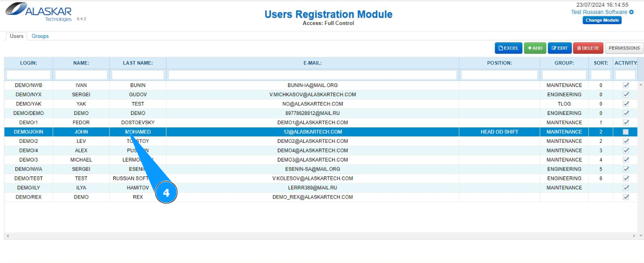Image resolution: width=644 pixels, height=263 pixels.
Task: Toggle activity checkbox for DEMO/REX
Action: (x=626, y=197)
